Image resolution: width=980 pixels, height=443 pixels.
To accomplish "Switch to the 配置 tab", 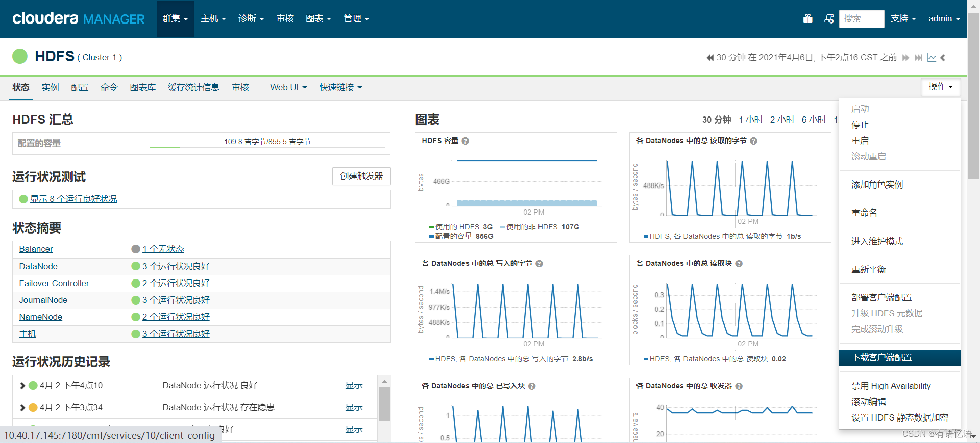I will coord(80,87).
